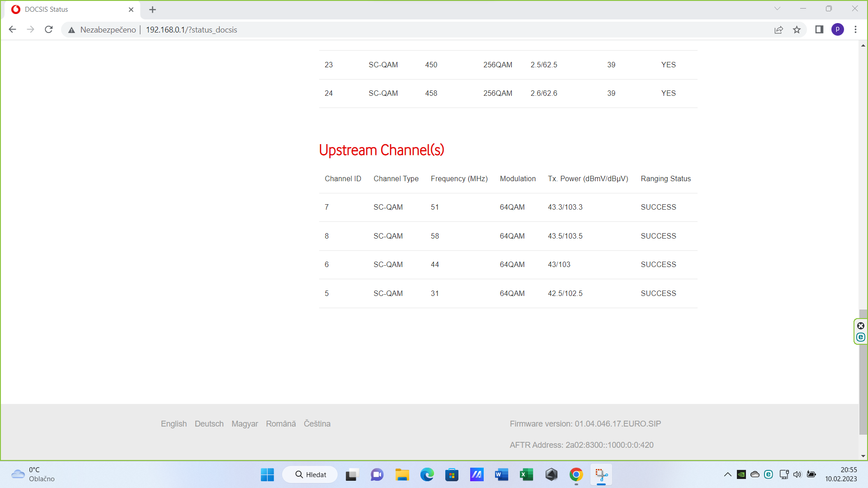Close the DOCSIS Status tab
Image resolution: width=868 pixels, height=488 pixels.
(x=131, y=9)
